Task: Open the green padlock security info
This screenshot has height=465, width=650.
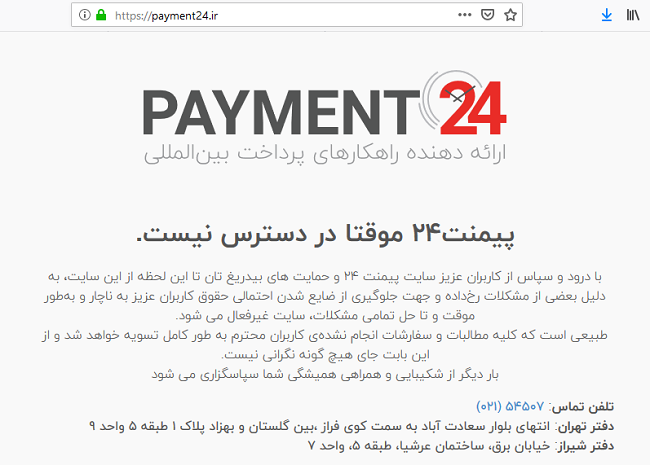Action: tap(101, 15)
